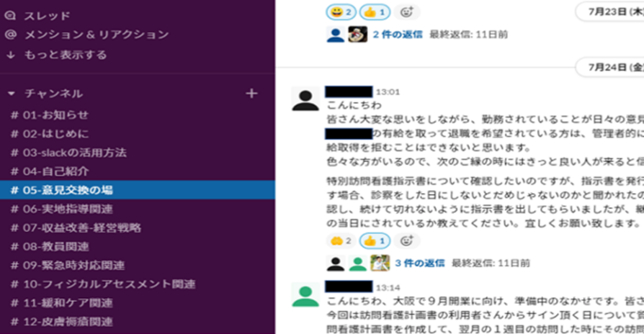Open the 3件の返信 thread link

click(420, 263)
